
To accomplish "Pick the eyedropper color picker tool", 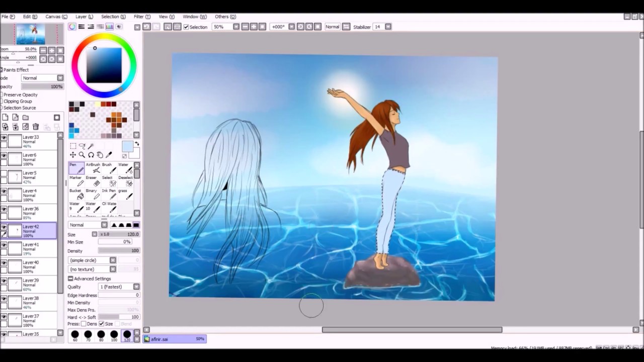I will 109,155.
